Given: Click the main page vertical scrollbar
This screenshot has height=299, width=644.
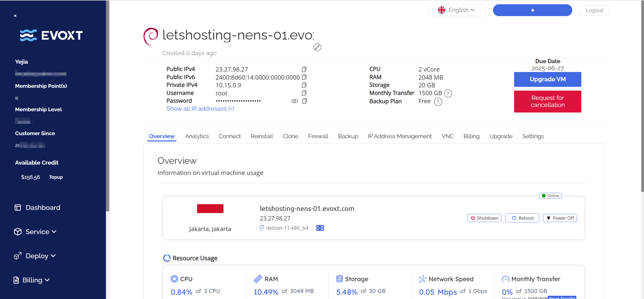Looking at the screenshot, I should [642, 96].
